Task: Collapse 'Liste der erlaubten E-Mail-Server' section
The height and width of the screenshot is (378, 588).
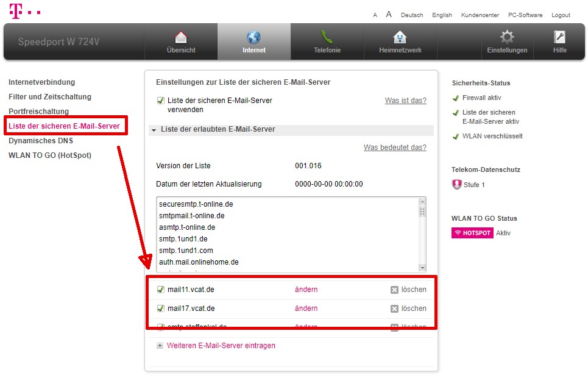Action: click(155, 130)
